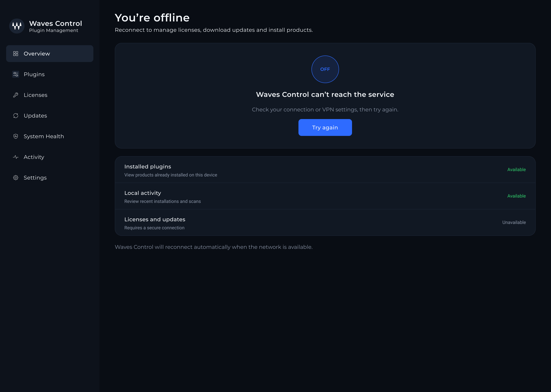551x392 pixels.
Task: Click the Licenses key icon
Action: click(16, 95)
